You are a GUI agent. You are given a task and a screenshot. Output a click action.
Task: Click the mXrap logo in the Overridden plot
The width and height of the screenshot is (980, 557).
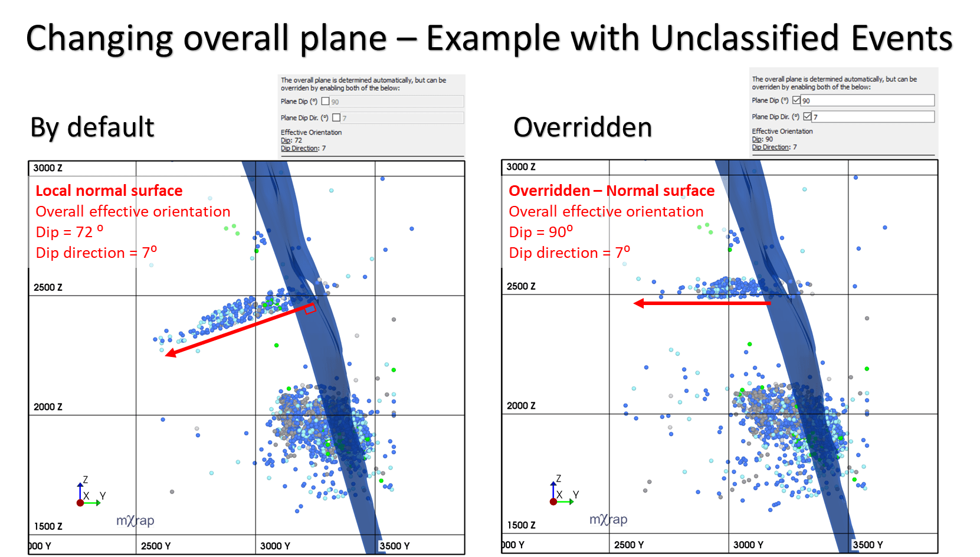tap(608, 519)
